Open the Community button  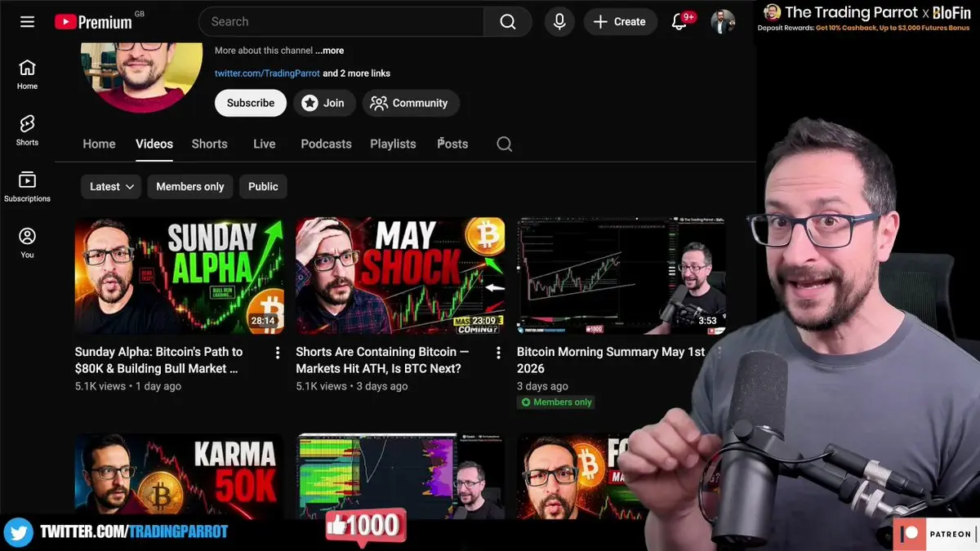[411, 103]
